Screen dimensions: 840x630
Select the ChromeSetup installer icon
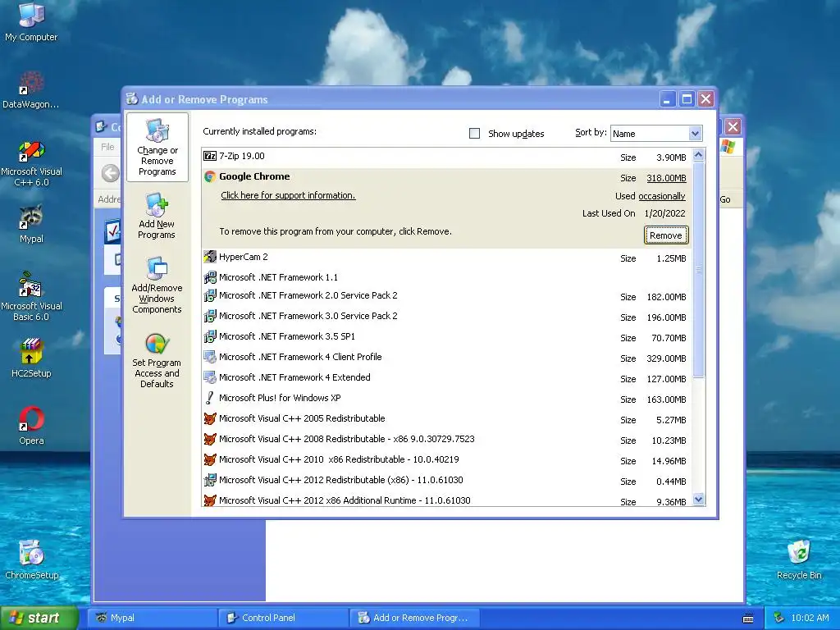(x=31, y=559)
